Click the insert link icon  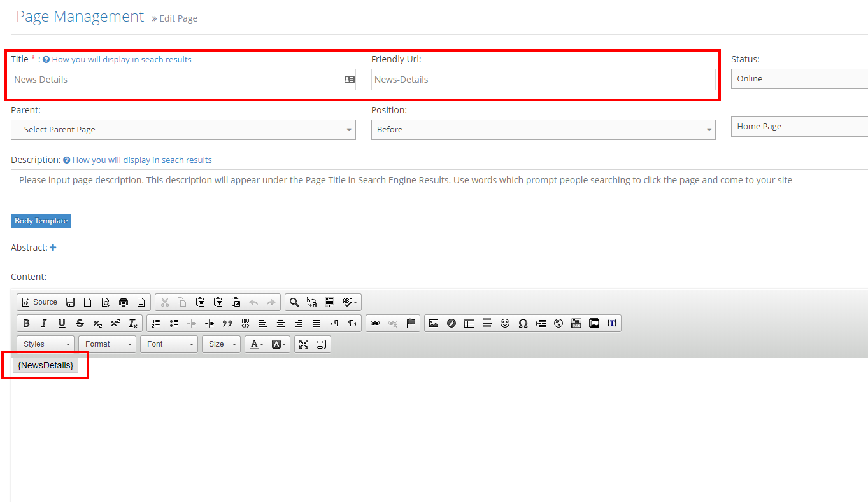(x=375, y=323)
